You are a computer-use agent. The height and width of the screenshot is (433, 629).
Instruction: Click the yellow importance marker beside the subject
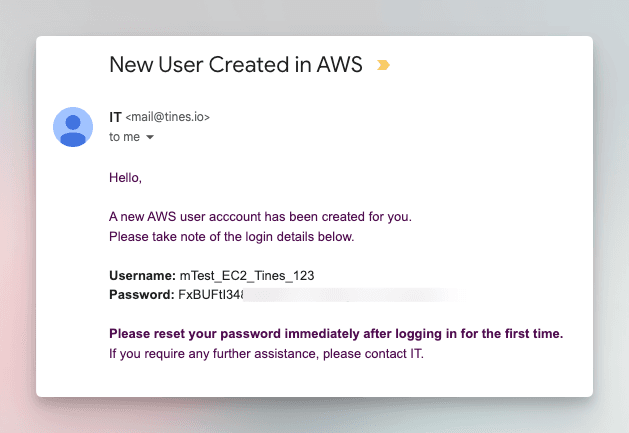tap(383, 65)
